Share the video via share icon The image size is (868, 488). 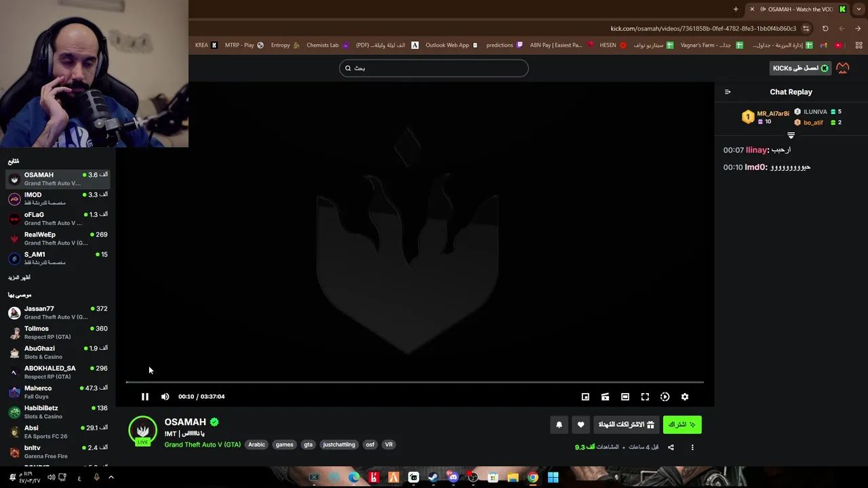671,447
